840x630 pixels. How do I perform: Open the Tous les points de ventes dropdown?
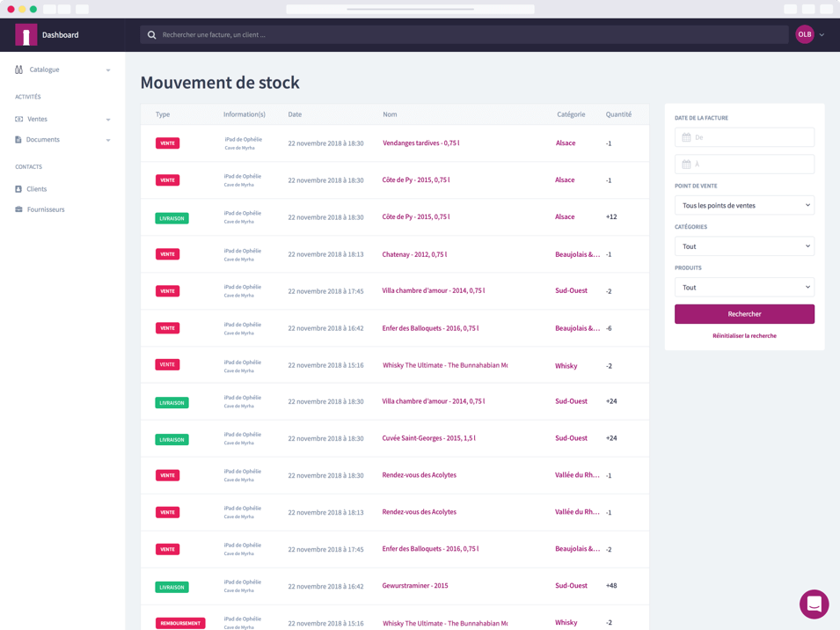pos(744,205)
